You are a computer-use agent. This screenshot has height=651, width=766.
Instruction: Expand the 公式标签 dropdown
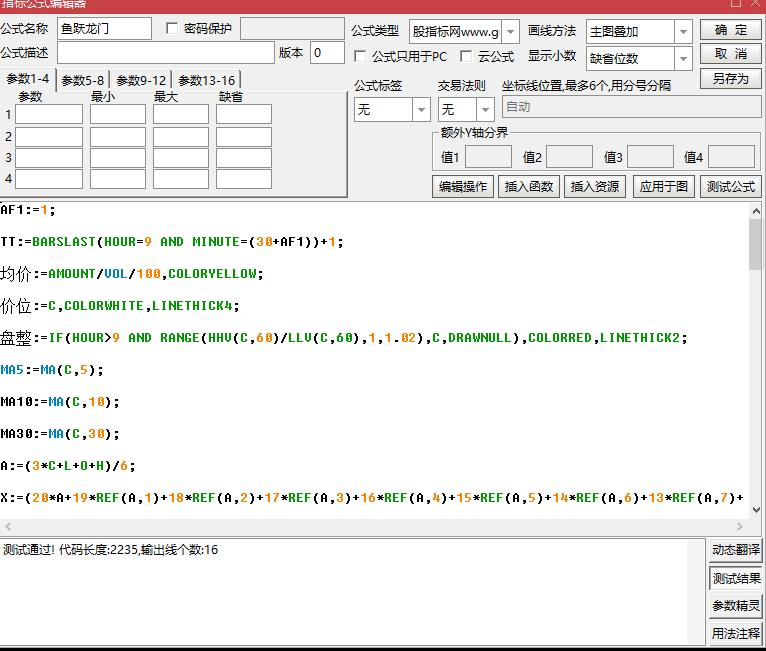pos(421,110)
